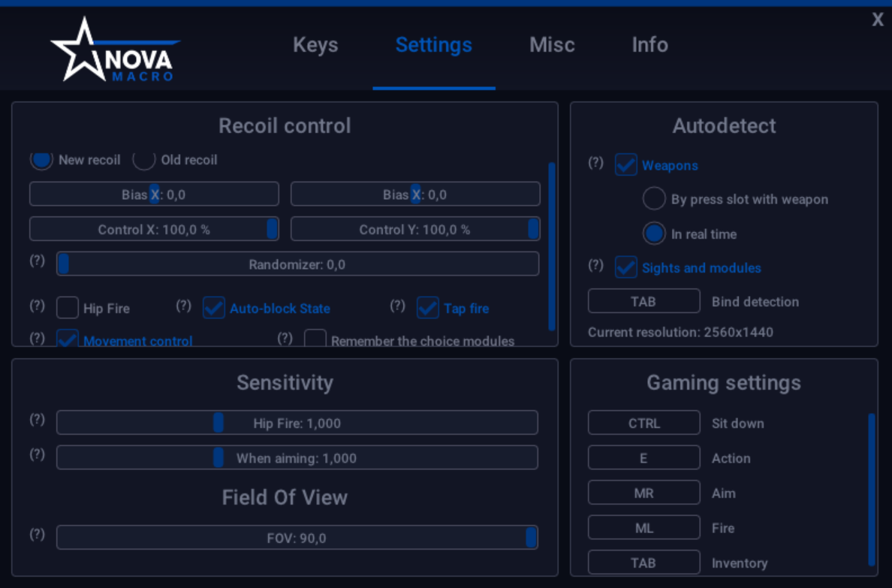Disable the Auto-block State checkbox
The image size is (892, 588).
coord(214,308)
